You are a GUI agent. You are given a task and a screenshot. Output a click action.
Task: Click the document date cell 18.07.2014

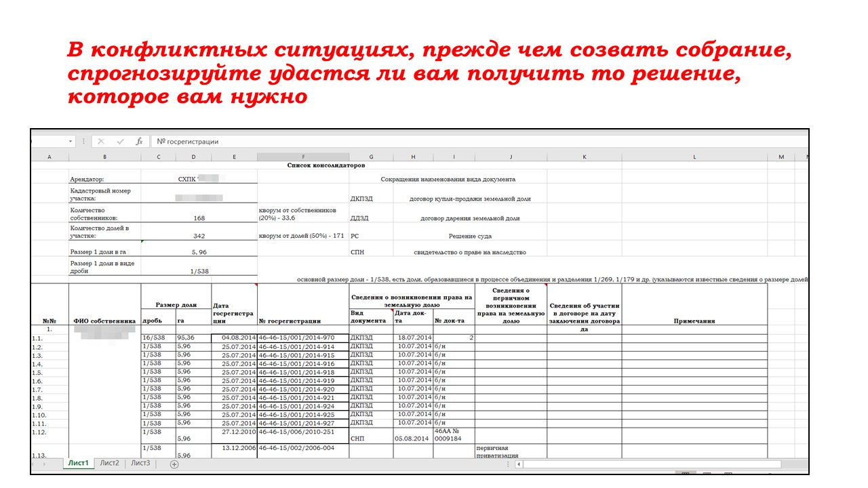[413, 338]
